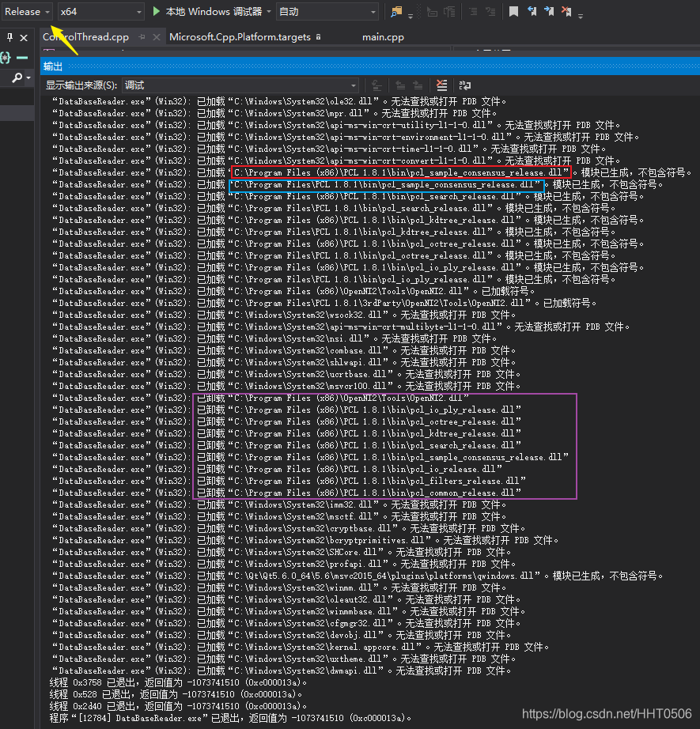
Task: Click the ole32.dll loaded output line
Action: [x=279, y=101]
